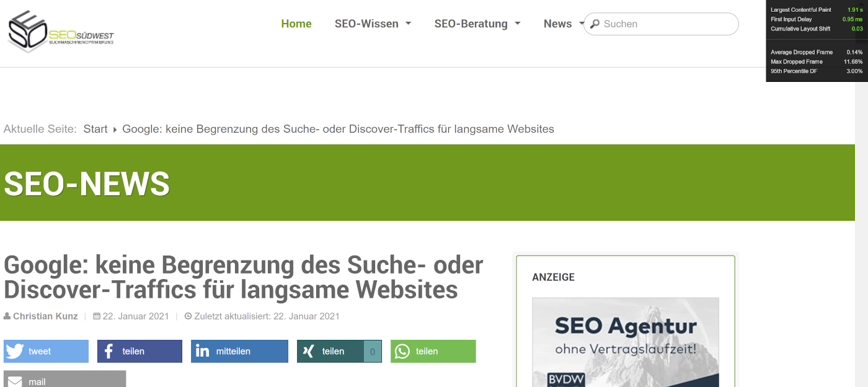
Task: Share on WhatsApp with teilen button
Action: [x=433, y=351]
